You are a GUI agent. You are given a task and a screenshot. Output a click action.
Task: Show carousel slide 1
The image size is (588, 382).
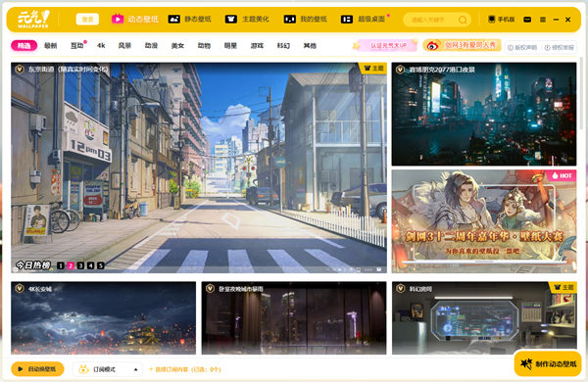click(61, 265)
